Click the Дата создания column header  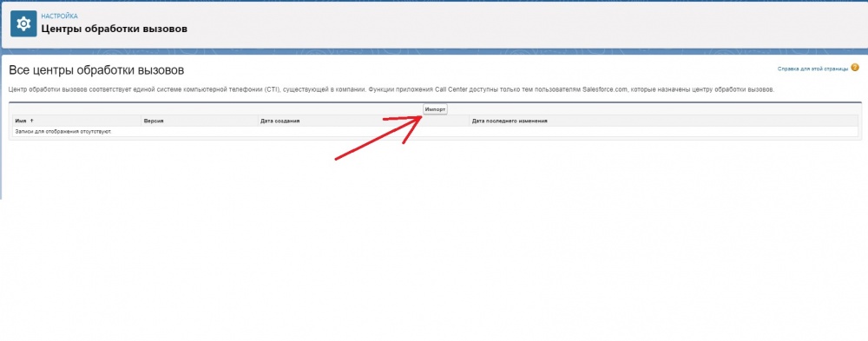pyautogui.click(x=280, y=121)
